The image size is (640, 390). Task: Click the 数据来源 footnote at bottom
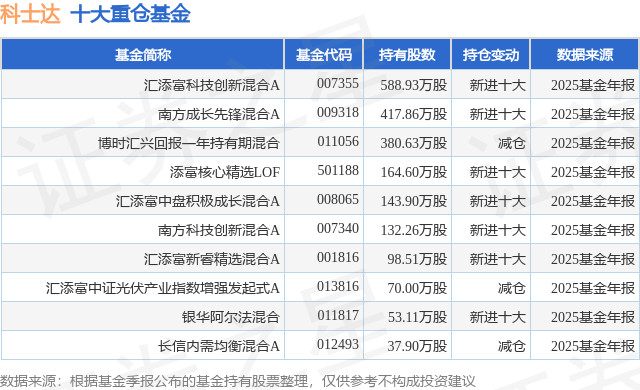(x=238, y=381)
